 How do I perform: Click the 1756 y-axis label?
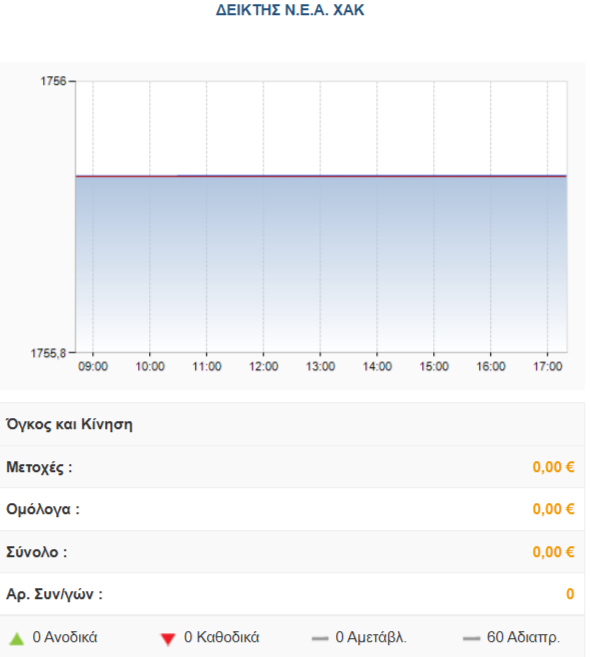coord(53,81)
